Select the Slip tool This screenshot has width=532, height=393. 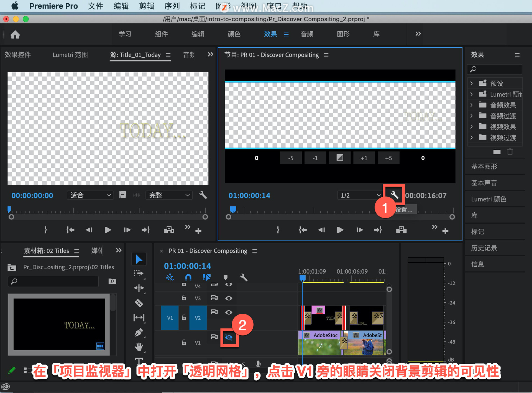coord(139,317)
